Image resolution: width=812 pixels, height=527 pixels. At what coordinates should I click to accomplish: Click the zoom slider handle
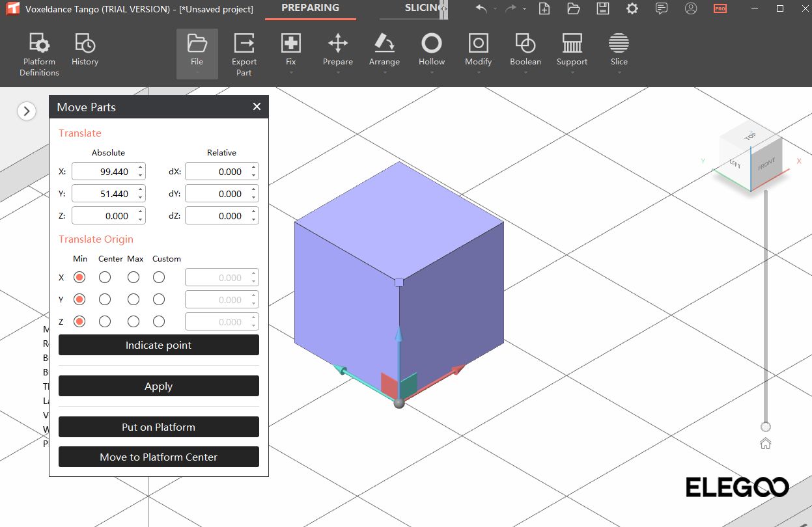[766, 427]
